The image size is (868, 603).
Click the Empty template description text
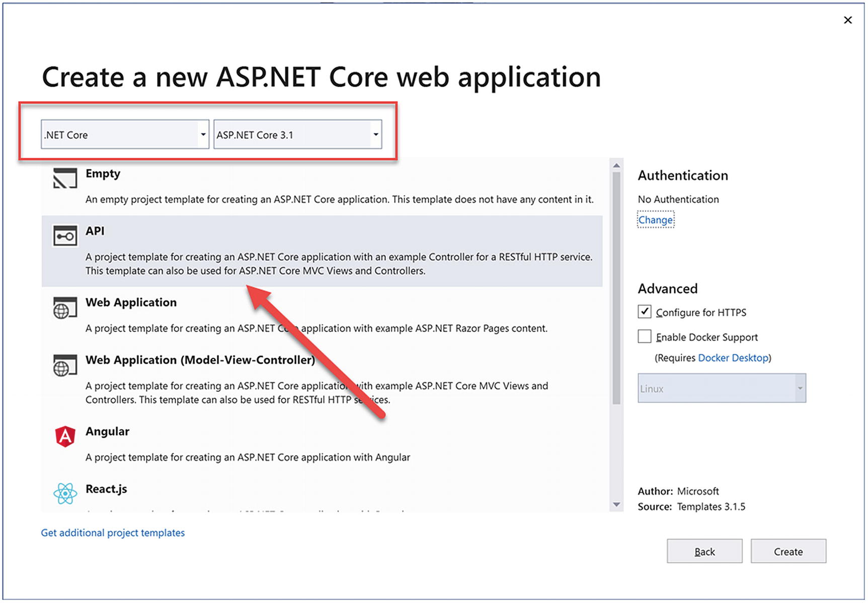(339, 200)
